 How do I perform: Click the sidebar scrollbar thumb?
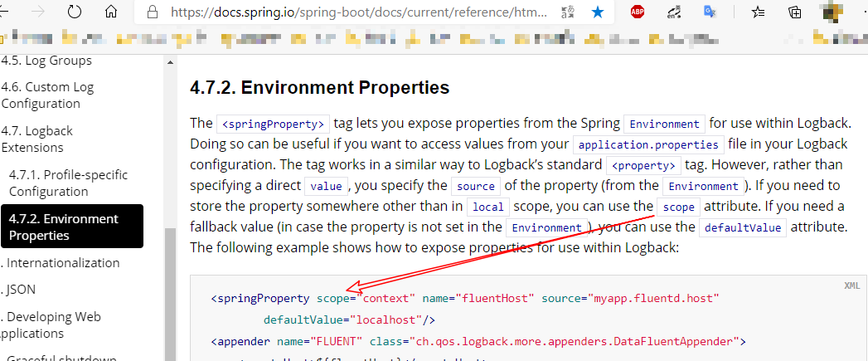tap(170, 294)
